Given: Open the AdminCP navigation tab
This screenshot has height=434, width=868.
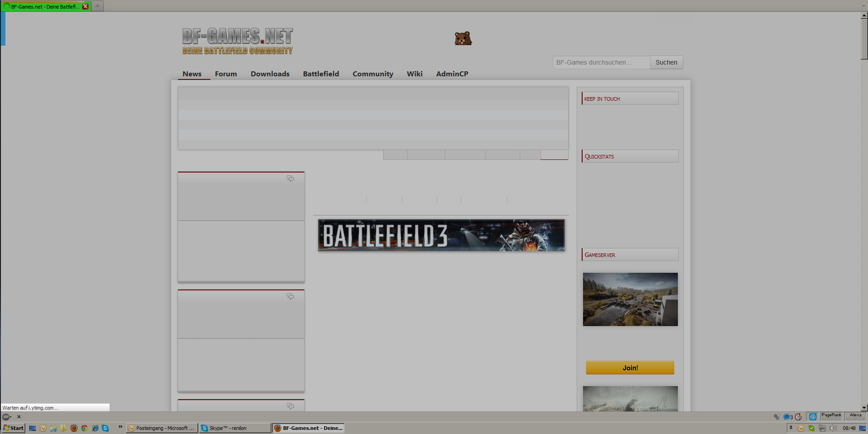Looking at the screenshot, I should [452, 74].
